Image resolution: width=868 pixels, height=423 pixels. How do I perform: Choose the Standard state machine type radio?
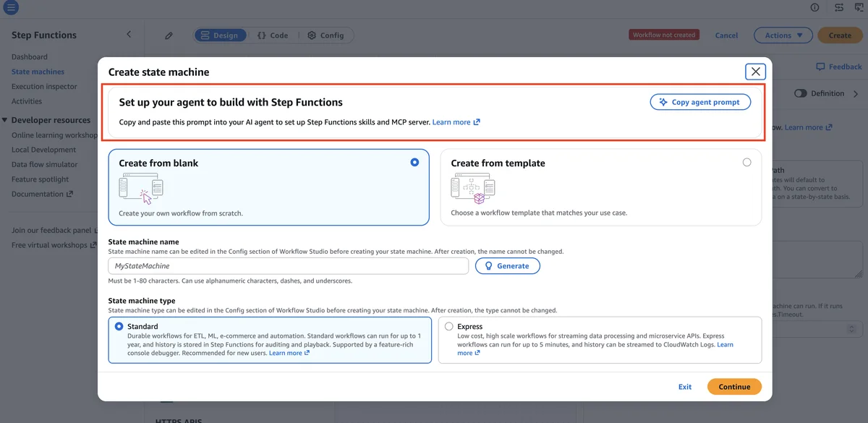pos(119,327)
